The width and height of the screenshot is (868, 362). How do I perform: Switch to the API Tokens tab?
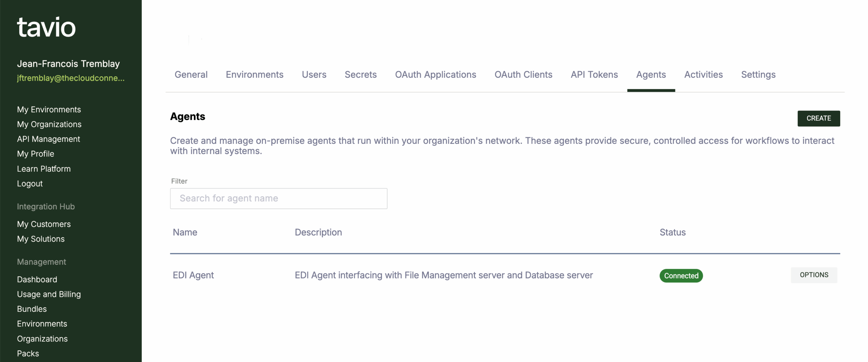point(594,75)
